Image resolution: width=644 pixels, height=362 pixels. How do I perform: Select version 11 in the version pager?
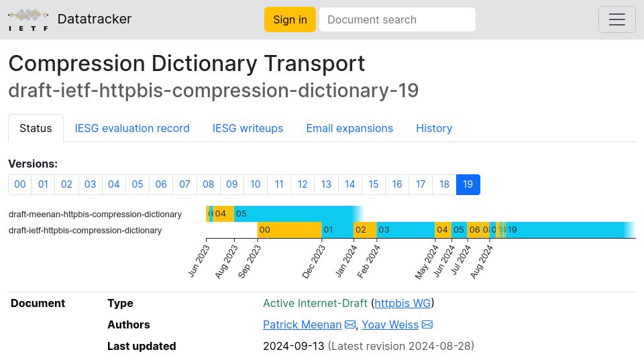click(x=279, y=184)
